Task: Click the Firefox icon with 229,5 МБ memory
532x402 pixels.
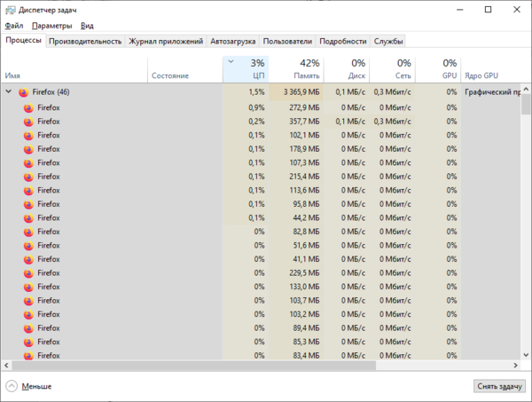Action: [x=28, y=273]
